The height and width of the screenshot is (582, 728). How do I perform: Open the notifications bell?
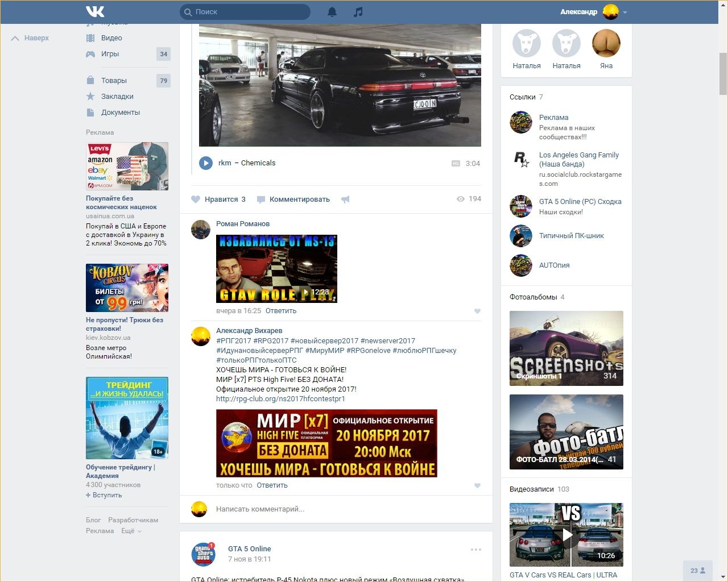pyautogui.click(x=332, y=11)
